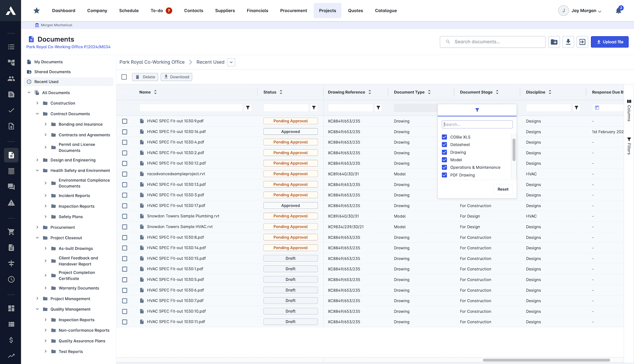
Task: Open the Recent Used breadcrumb dropdown chevron
Action: click(x=231, y=62)
